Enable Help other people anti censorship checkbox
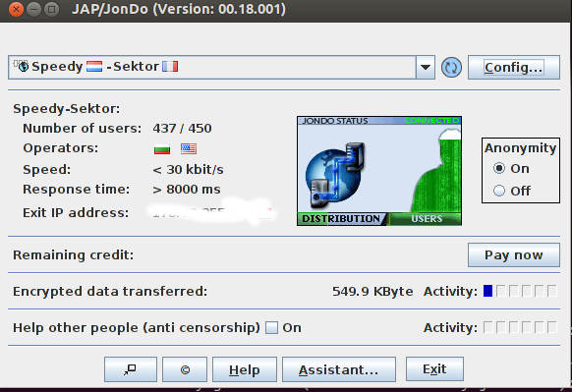The width and height of the screenshot is (572, 392). click(271, 327)
